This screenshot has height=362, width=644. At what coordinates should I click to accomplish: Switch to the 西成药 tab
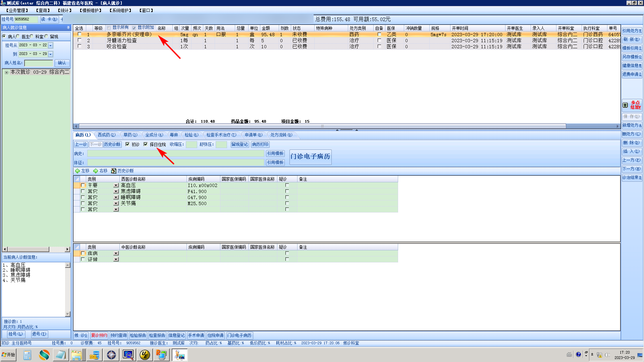pyautogui.click(x=106, y=135)
